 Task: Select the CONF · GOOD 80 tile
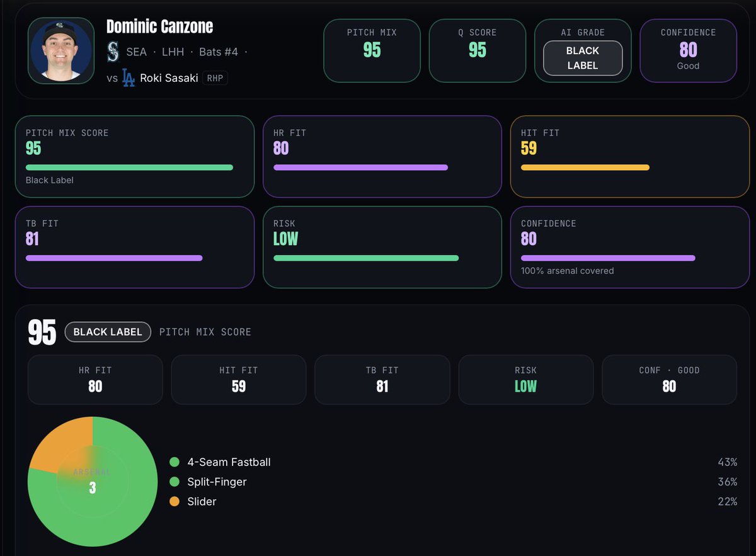click(x=669, y=380)
